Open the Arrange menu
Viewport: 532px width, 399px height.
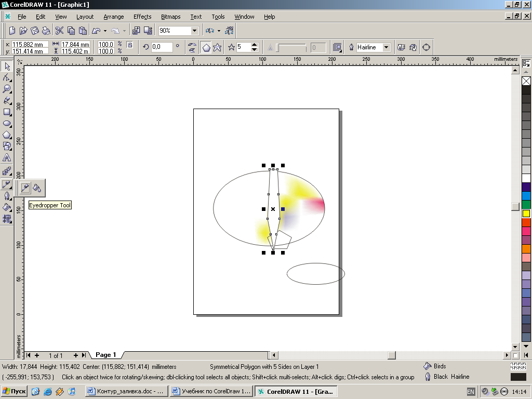114,17
